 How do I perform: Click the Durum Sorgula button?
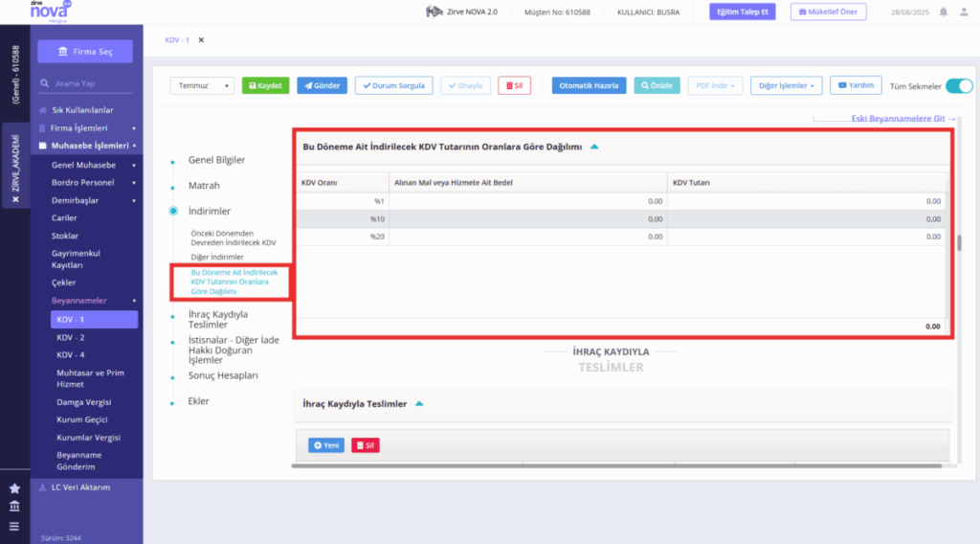[393, 85]
